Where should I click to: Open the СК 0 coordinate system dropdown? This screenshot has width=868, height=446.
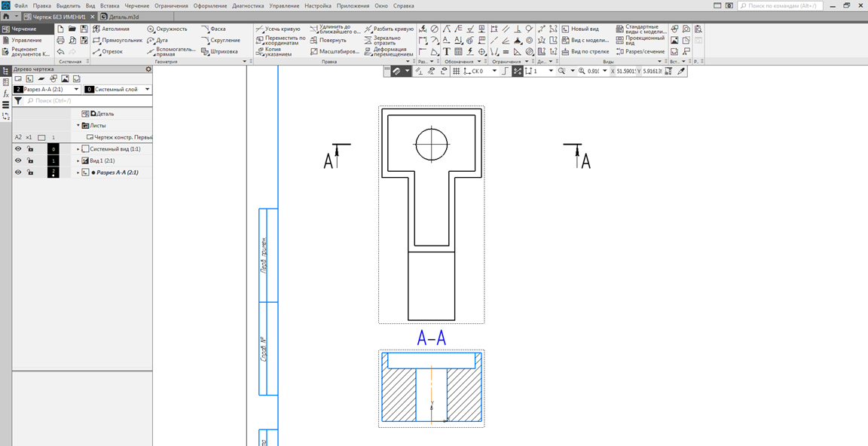[494, 72]
